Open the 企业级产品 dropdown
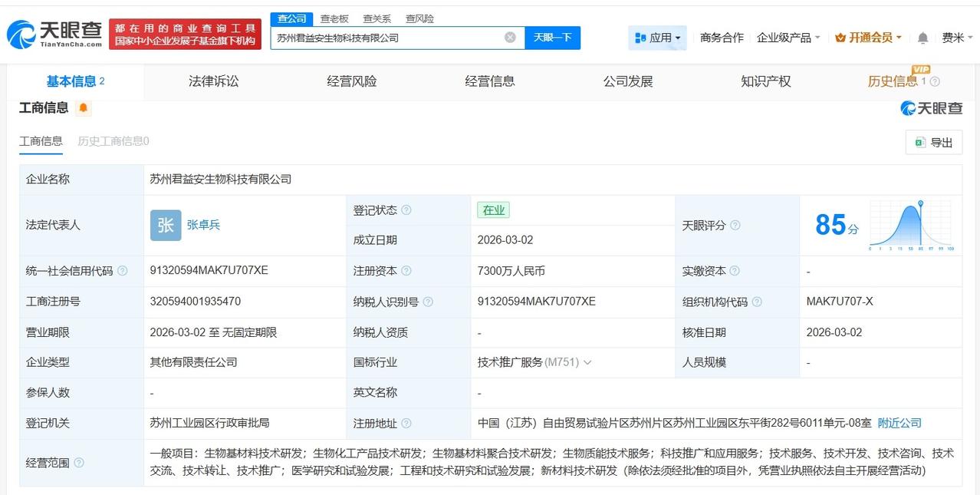Viewport: 980px width, 495px height. click(x=785, y=37)
